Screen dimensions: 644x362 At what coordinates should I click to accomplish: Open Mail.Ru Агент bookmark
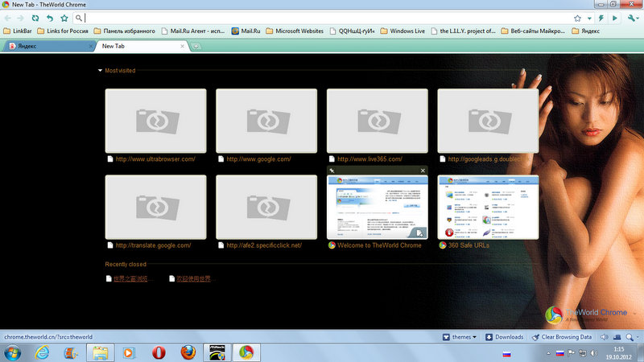point(192,31)
